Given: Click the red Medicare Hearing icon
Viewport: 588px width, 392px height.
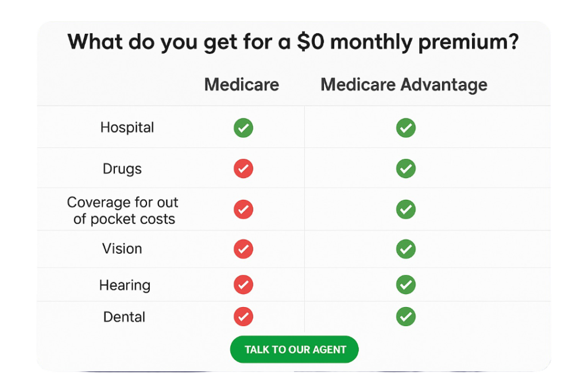Looking at the screenshot, I should pos(243,285).
